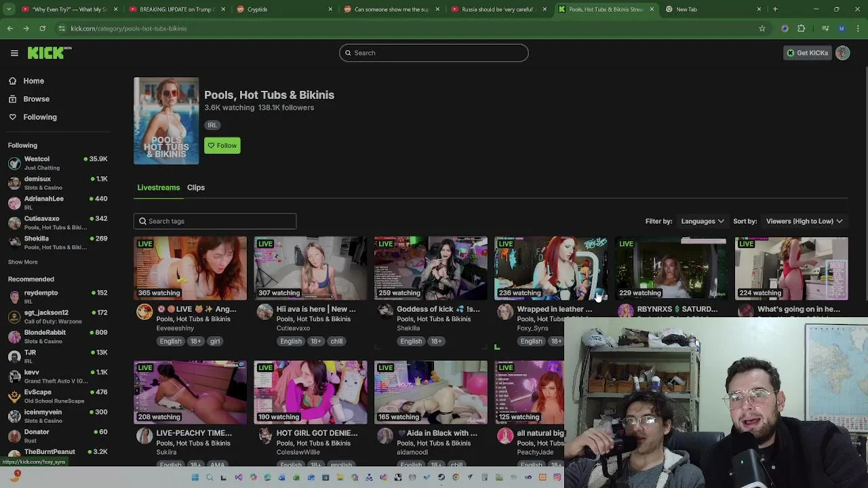Screen dimensions: 868x488
Task: Open the 307 watching stream thumbnail
Action: [311, 268]
